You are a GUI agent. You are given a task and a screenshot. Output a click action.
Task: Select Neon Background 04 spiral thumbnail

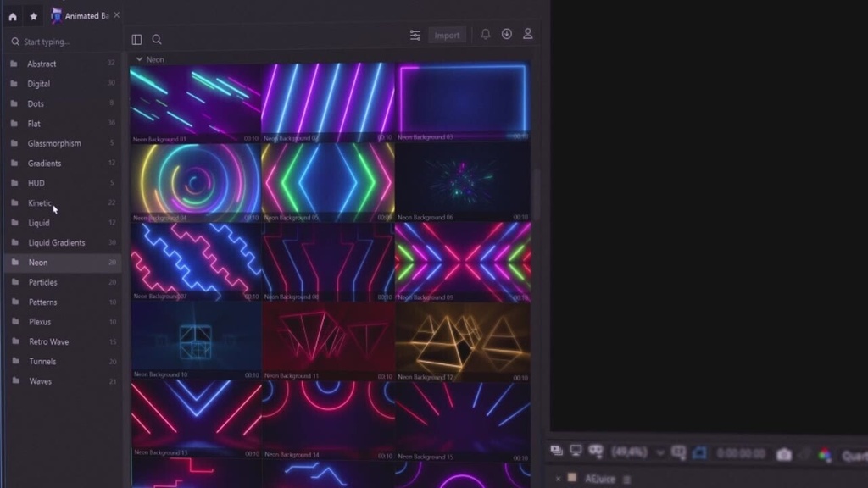[x=196, y=183]
